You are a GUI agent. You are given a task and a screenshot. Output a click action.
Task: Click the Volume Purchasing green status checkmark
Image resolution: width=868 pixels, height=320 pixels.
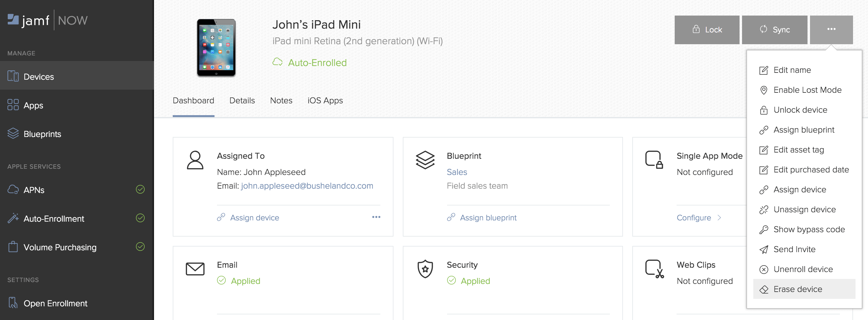(x=140, y=247)
